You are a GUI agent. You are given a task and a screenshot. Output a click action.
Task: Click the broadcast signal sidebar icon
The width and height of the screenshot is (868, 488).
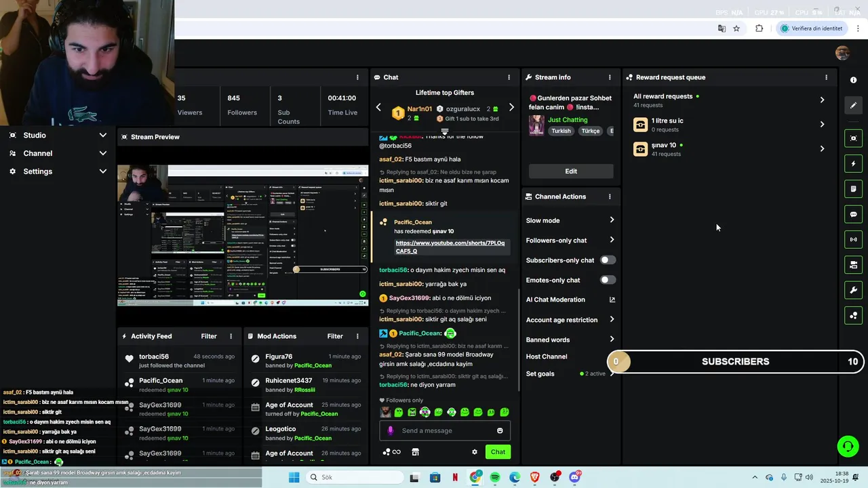coord(853,239)
